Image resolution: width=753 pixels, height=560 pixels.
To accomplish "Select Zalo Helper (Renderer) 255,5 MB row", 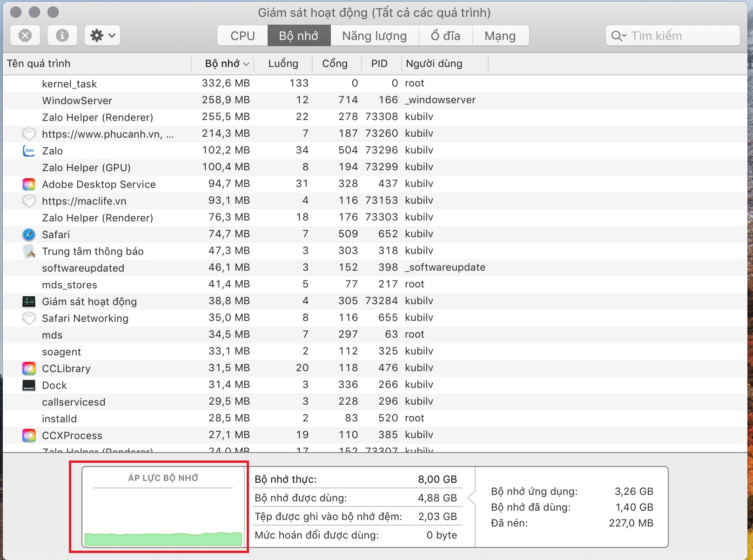I will (375, 117).
